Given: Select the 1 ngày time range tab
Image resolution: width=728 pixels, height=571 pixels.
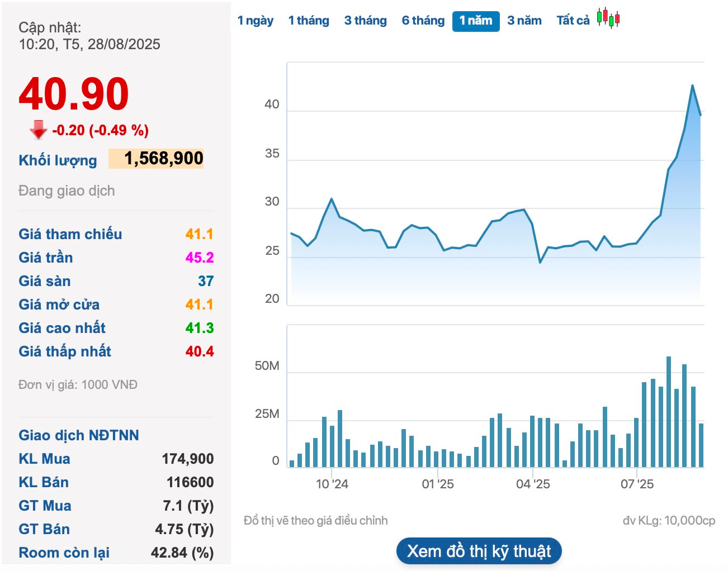Looking at the screenshot, I should point(256,21).
